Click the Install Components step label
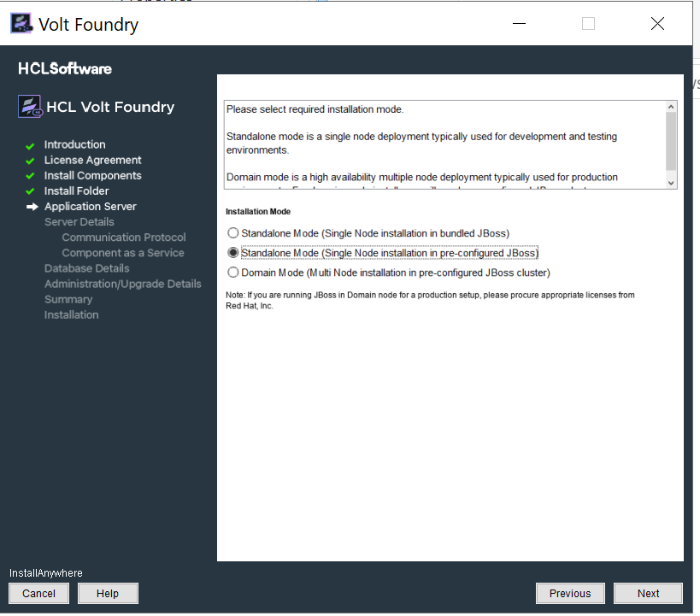Screen dimensions: 700x616 92,175
